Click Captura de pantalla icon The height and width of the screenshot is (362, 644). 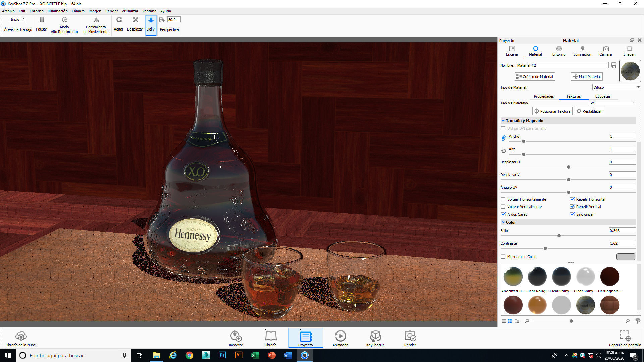coord(625,336)
